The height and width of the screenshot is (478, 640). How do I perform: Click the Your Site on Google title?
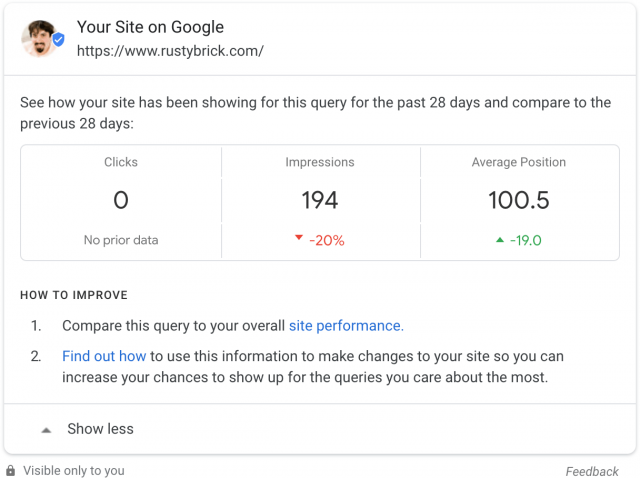[150, 27]
